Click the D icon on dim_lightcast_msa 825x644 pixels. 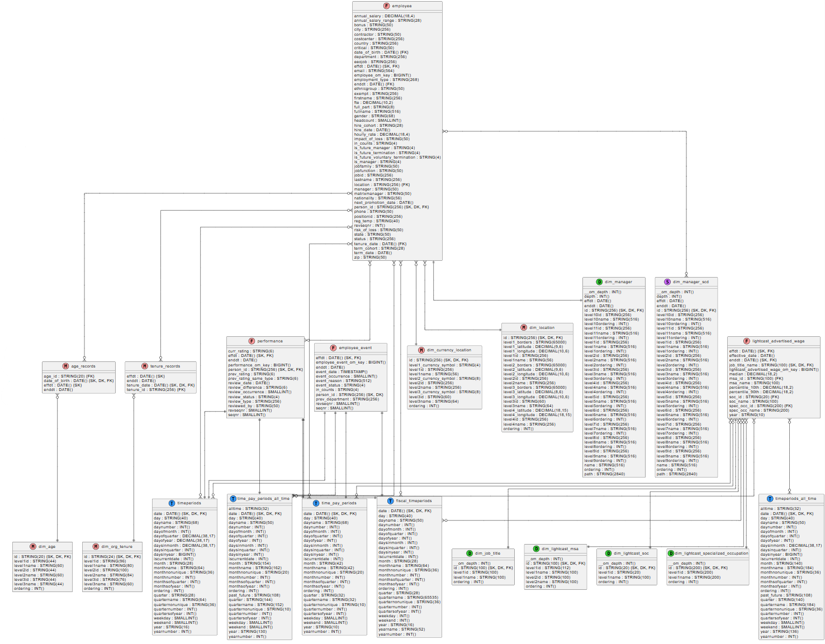pos(536,549)
